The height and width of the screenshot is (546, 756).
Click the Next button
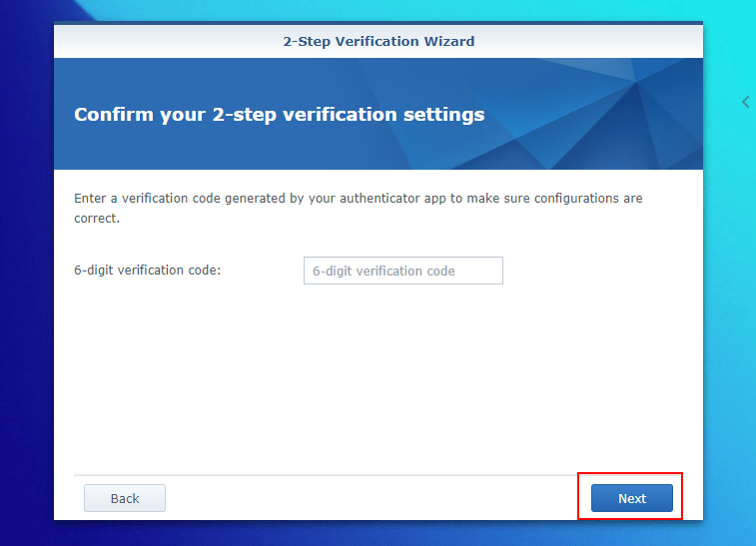tap(631, 498)
